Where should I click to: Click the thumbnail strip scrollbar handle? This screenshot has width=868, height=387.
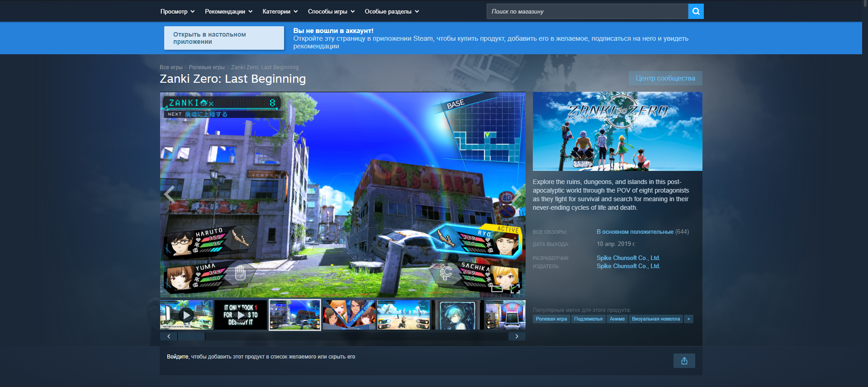point(191,336)
